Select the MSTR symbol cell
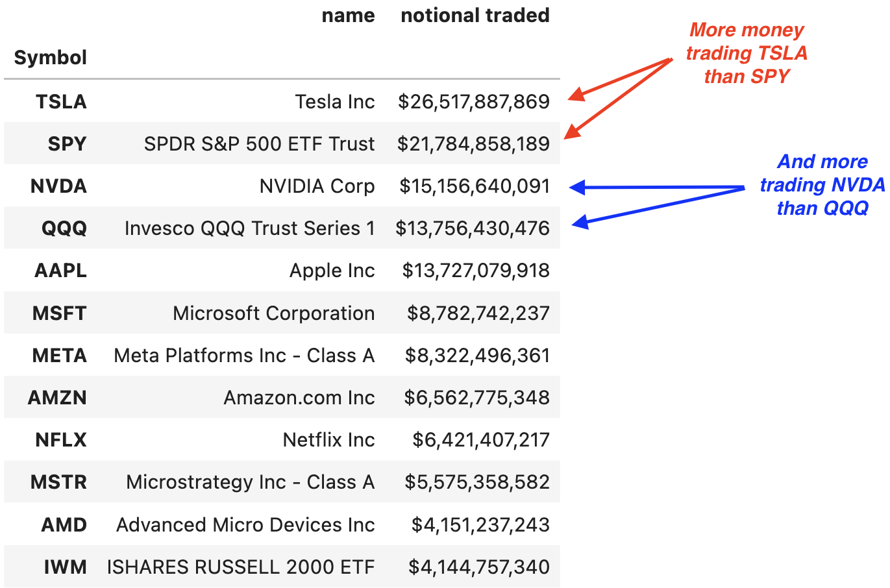Screen dimensions: 890x588 [58, 482]
